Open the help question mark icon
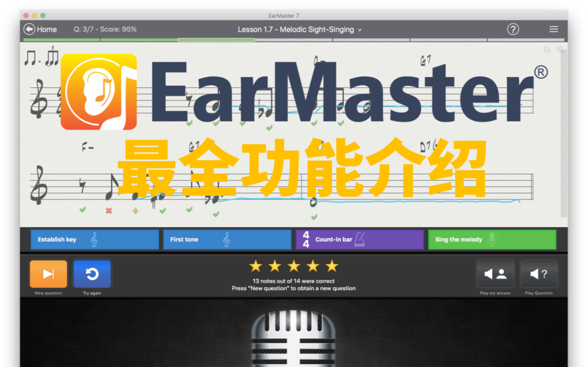The height and width of the screenshot is (367, 588). coord(513,29)
